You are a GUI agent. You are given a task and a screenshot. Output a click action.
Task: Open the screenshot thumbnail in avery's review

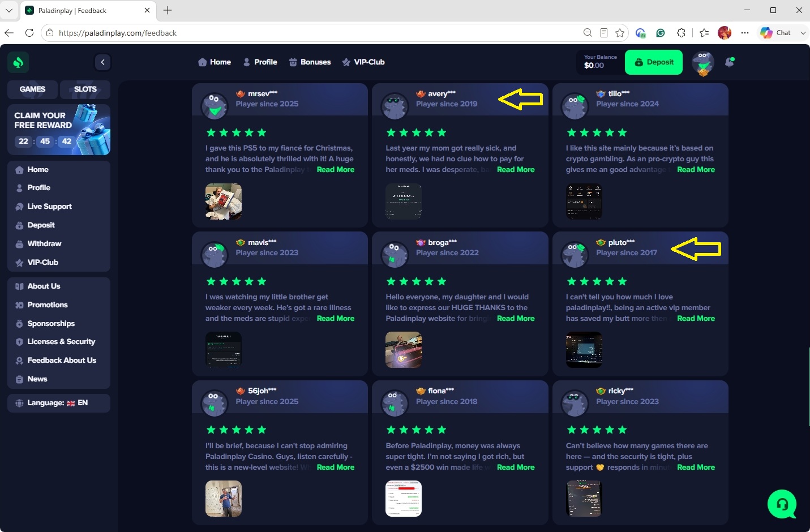[404, 201]
